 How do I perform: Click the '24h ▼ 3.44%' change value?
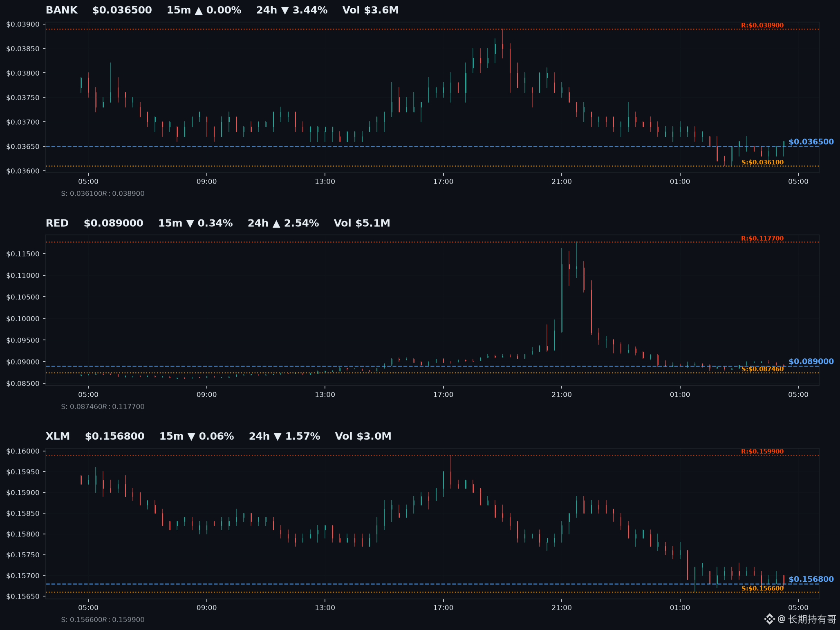[292, 10]
